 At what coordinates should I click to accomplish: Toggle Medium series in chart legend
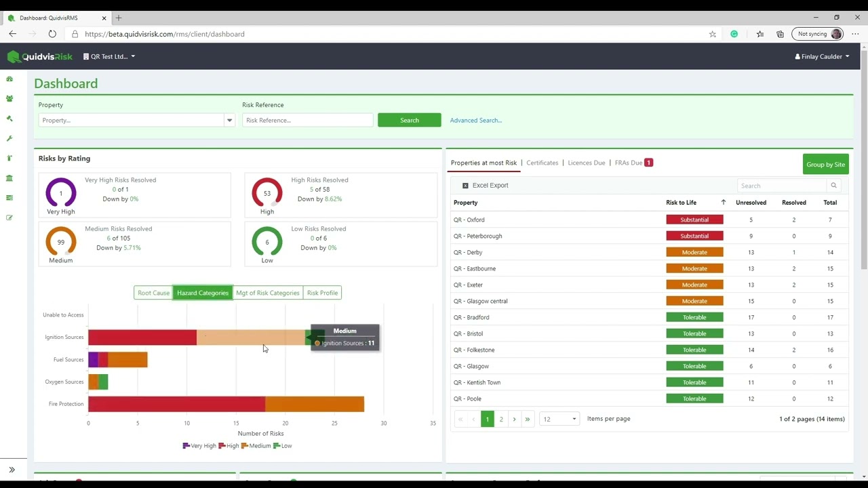pyautogui.click(x=256, y=446)
